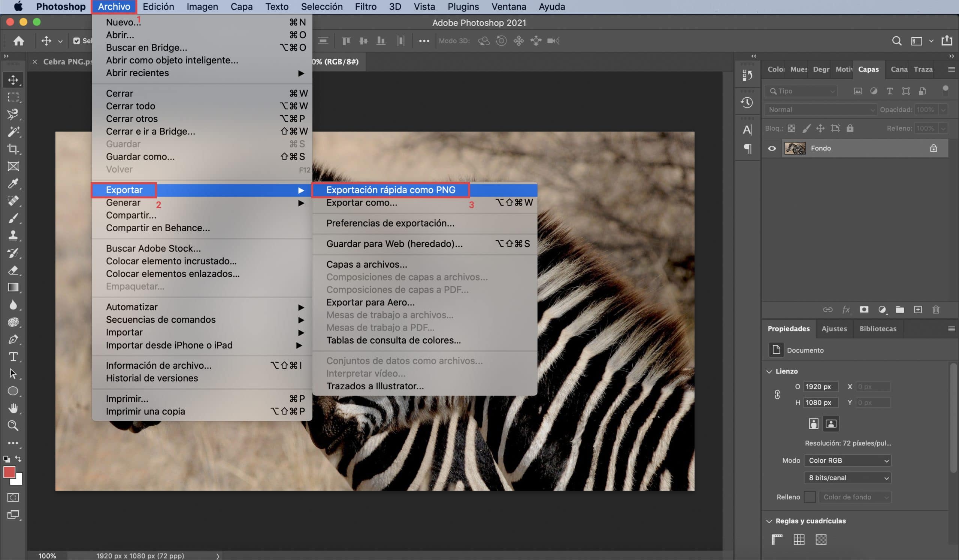Open the 8 bits/canal dropdown
This screenshot has height=560, width=959.
pyautogui.click(x=847, y=478)
